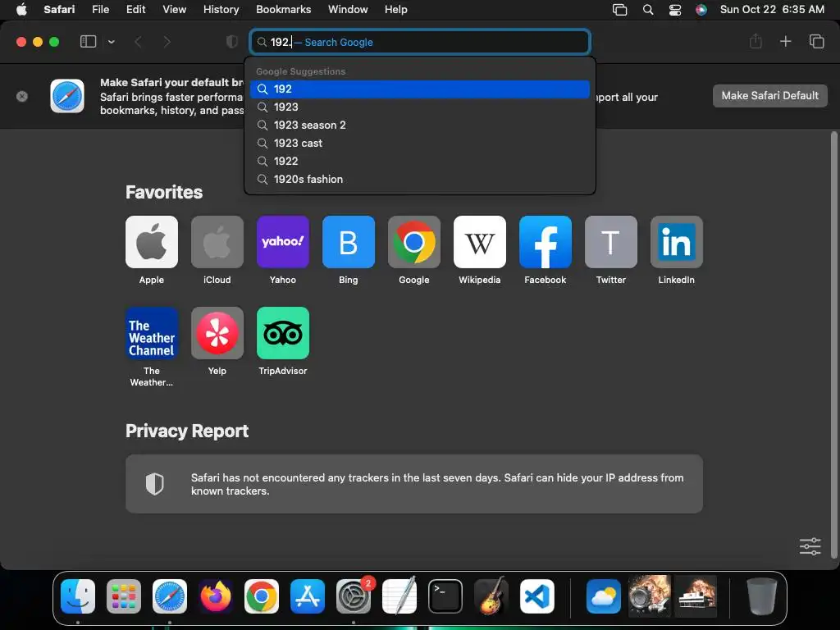
Task: Open start page customize settings sliders icon
Action: pyautogui.click(x=810, y=546)
